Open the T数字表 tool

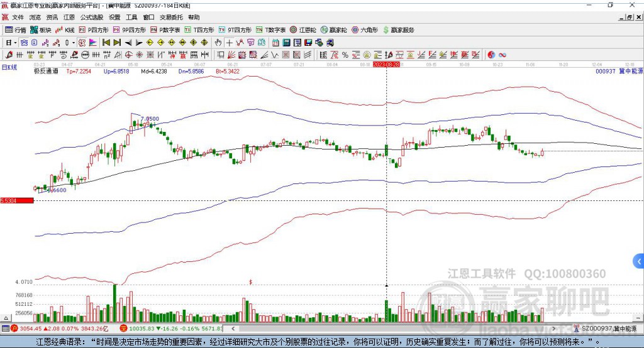[x=270, y=30]
